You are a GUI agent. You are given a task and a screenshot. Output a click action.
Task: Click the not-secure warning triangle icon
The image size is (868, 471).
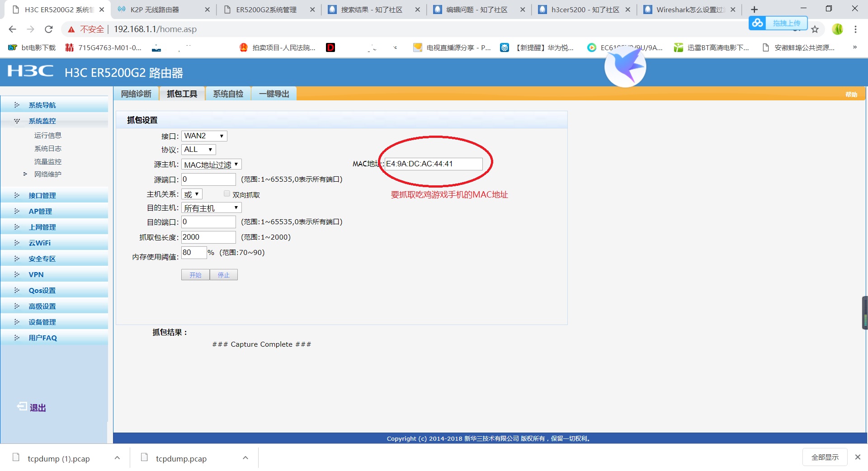(71, 29)
